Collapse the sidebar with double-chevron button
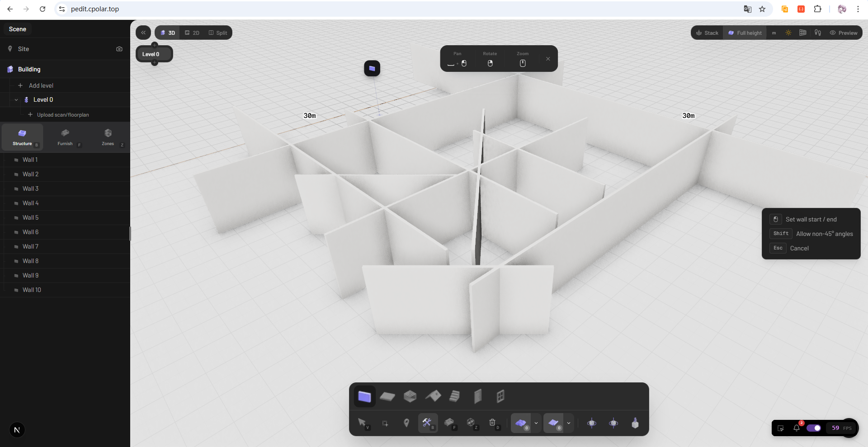This screenshot has height=447, width=868. point(143,33)
